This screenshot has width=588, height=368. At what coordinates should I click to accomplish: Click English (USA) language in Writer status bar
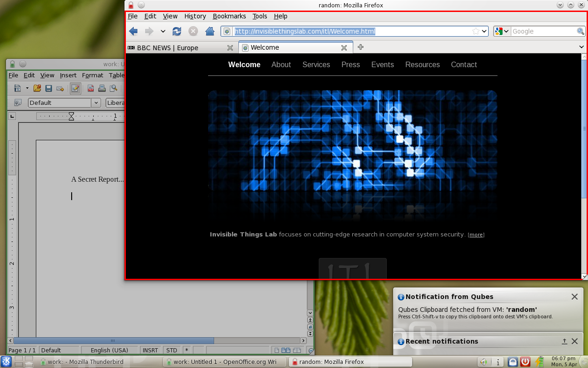109,350
